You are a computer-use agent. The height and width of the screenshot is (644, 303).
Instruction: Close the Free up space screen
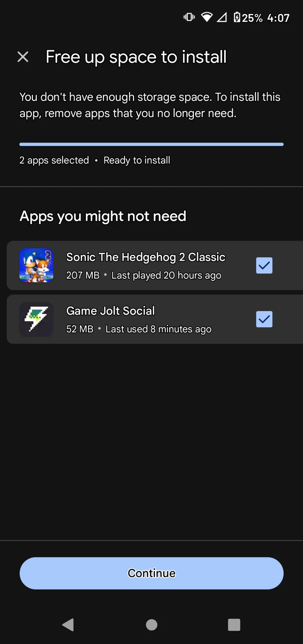(x=23, y=57)
